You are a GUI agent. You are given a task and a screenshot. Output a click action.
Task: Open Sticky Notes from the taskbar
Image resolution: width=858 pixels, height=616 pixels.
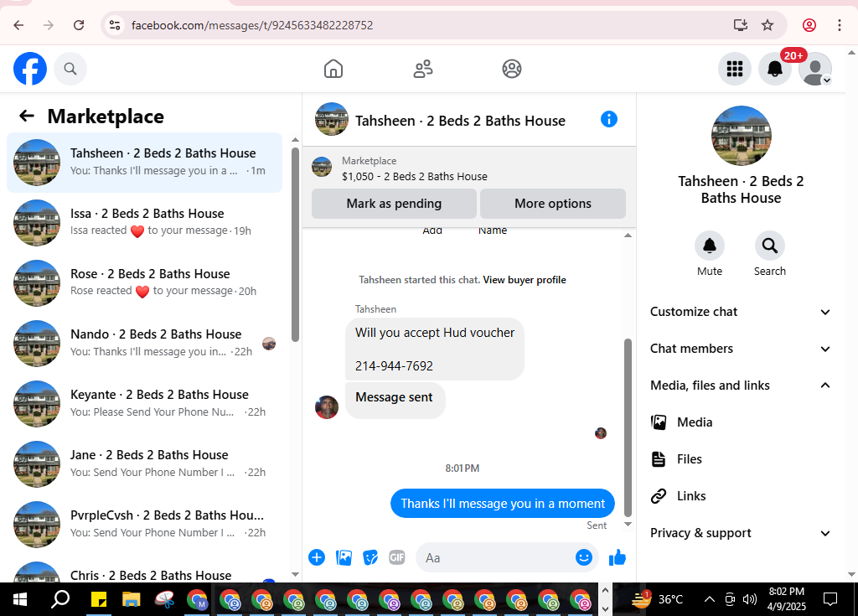(x=99, y=600)
